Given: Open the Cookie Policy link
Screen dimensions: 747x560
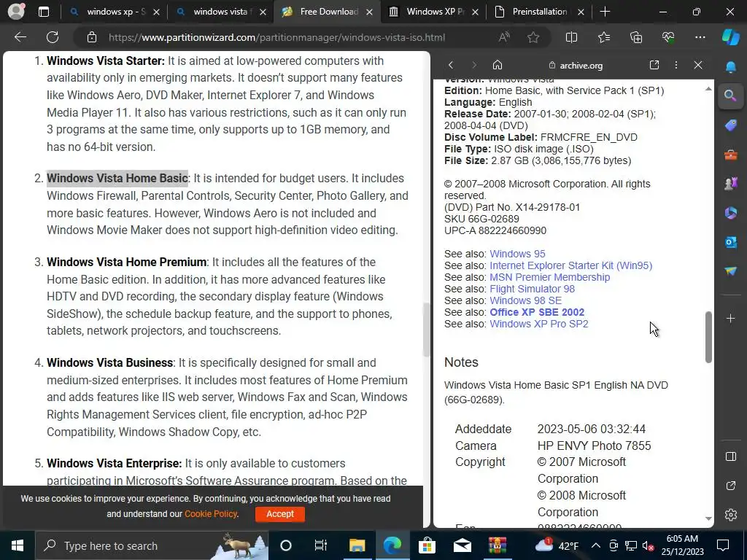Looking at the screenshot, I should pyautogui.click(x=211, y=514).
